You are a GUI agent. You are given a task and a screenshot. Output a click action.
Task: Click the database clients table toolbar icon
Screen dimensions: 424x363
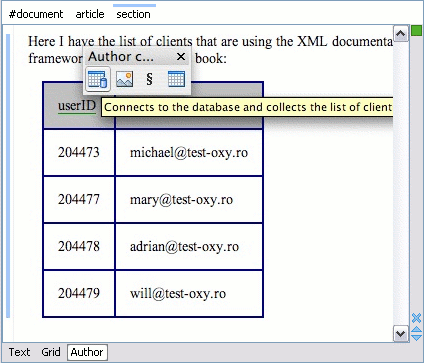[x=98, y=79]
